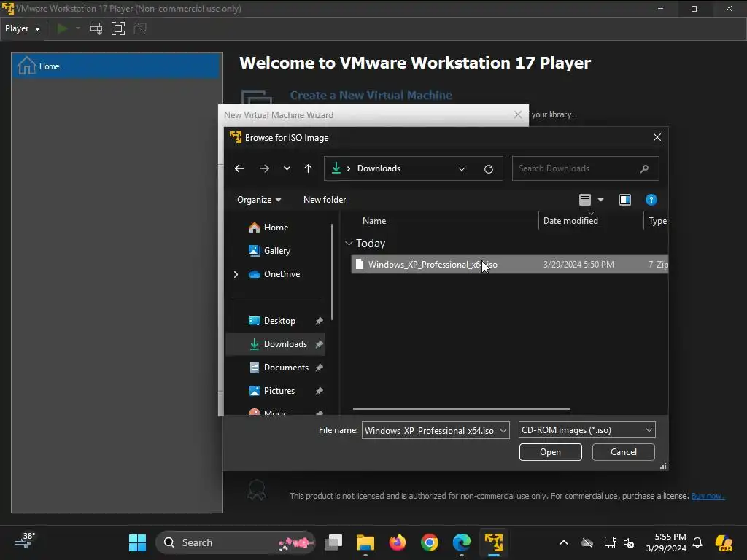Open Task View from the taskbar
Screen dimensions: 747x560
pyautogui.click(x=333, y=542)
